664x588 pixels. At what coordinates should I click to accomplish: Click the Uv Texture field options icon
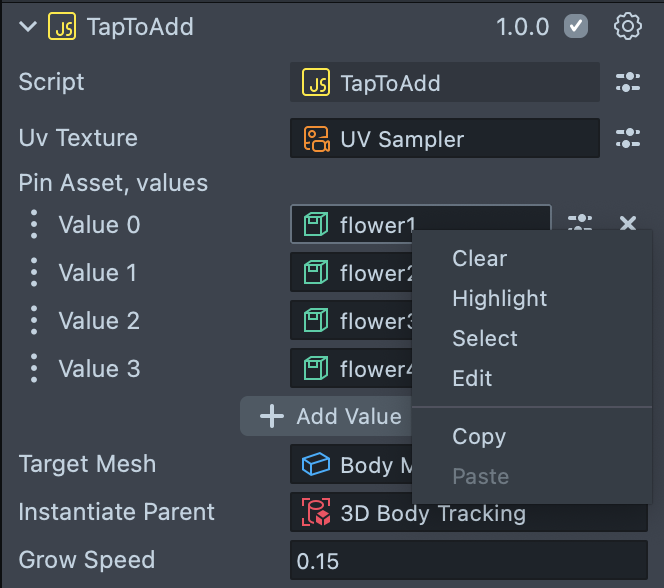[x=627, y=139]
